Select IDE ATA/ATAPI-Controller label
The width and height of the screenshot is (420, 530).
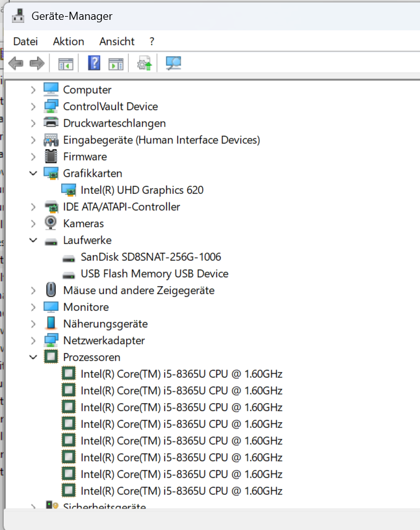(x=121, y=207)
